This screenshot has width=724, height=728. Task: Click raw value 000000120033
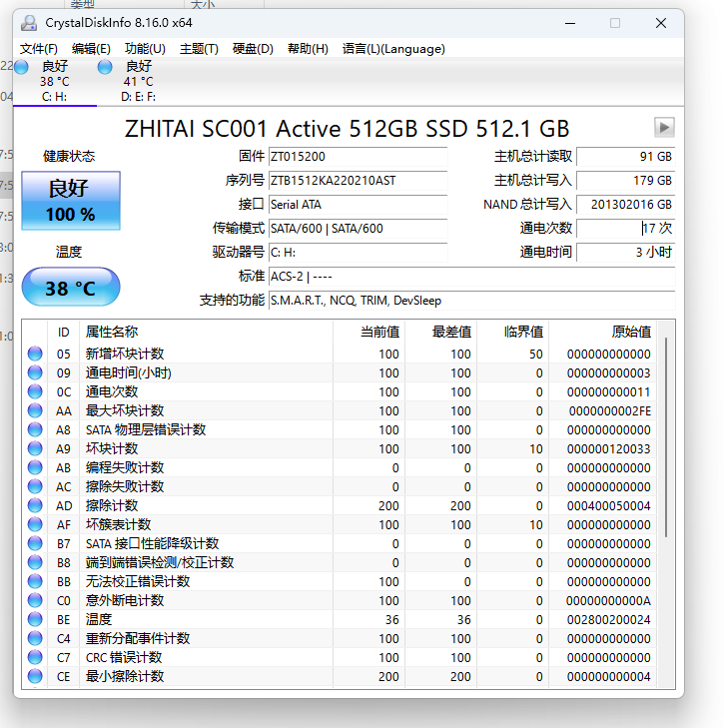[608, 449]
